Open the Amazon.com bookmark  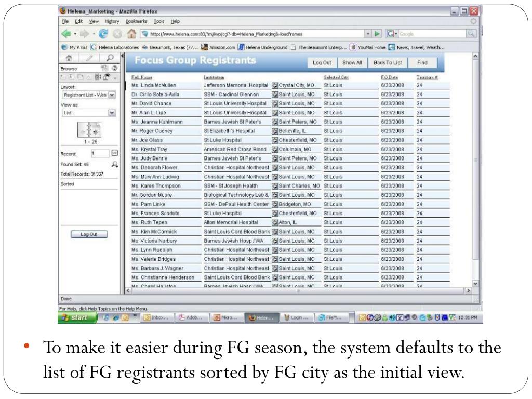218,47
